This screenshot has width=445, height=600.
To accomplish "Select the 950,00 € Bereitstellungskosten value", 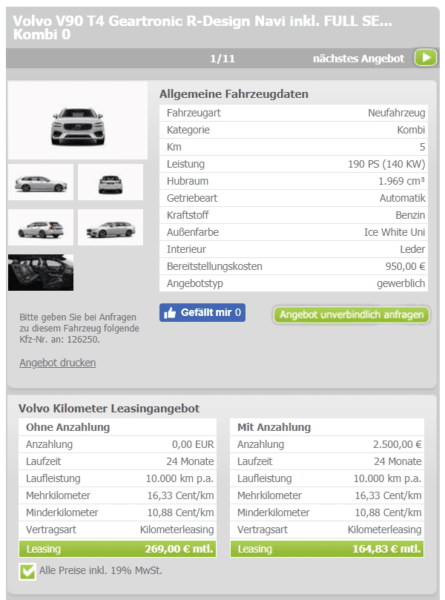I will pos(405,266).
